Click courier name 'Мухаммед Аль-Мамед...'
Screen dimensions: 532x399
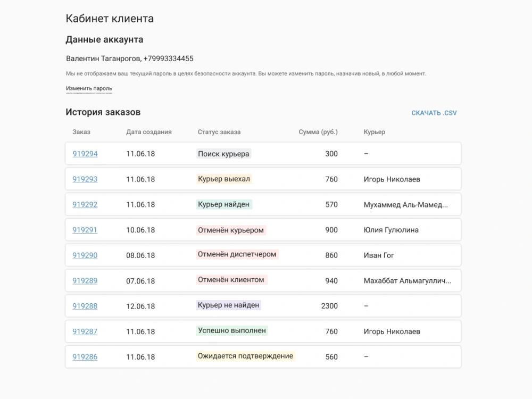pos(405,205)
